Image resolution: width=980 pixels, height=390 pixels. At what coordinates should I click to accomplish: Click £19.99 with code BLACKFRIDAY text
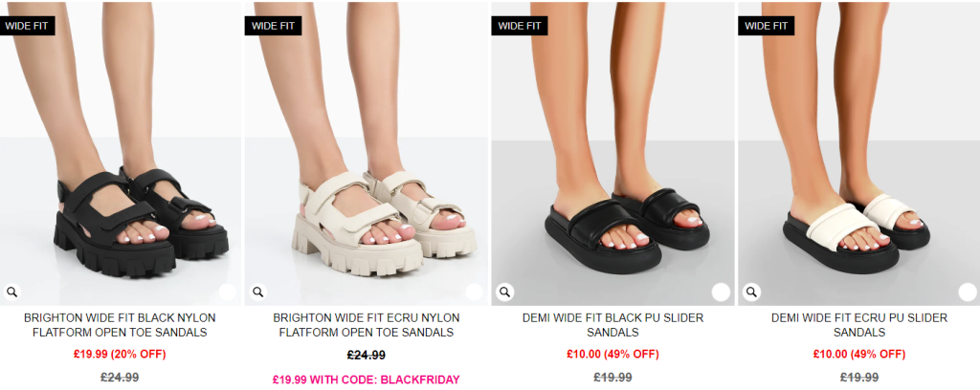pos(367,379)
